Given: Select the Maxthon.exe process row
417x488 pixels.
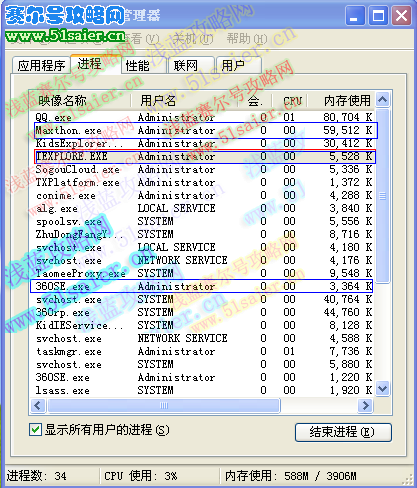Looking at the screenshot, I should click(x=206, y=130).
